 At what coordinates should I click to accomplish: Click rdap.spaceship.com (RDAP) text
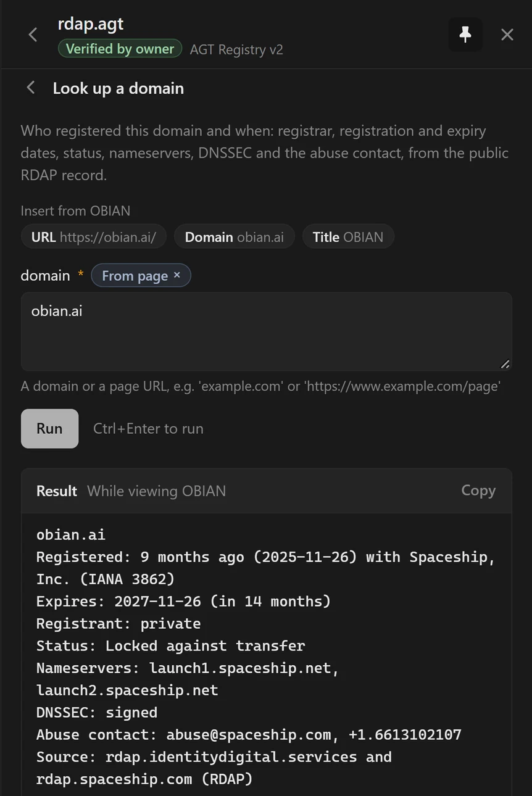point(144,779)
